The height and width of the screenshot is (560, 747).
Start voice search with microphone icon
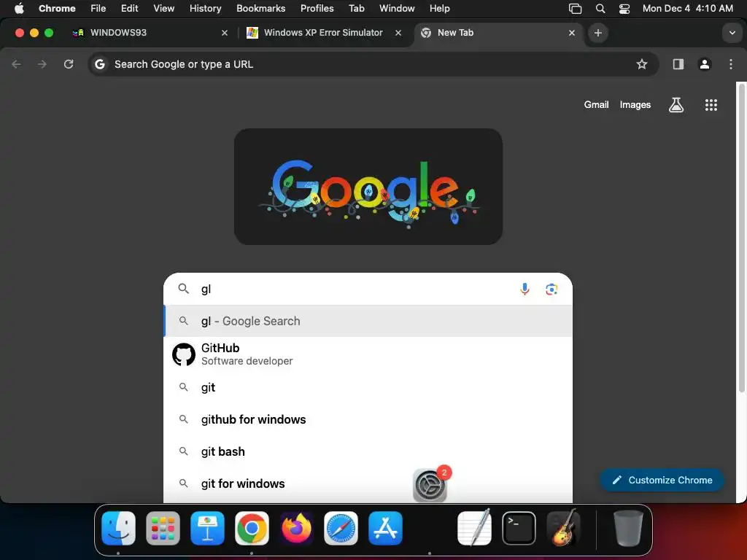[x=525, y=289]
